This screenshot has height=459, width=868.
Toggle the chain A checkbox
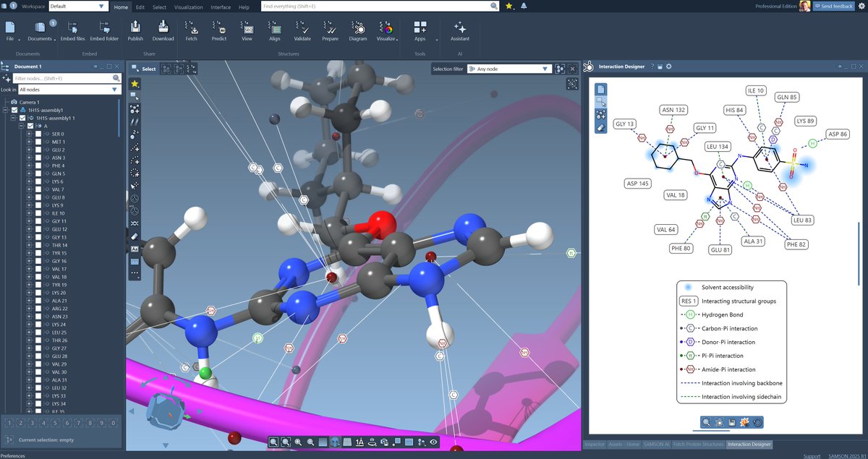30,126
